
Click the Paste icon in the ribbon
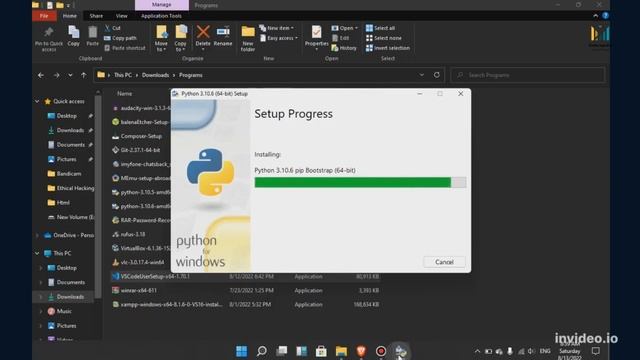tap(93, 33)
